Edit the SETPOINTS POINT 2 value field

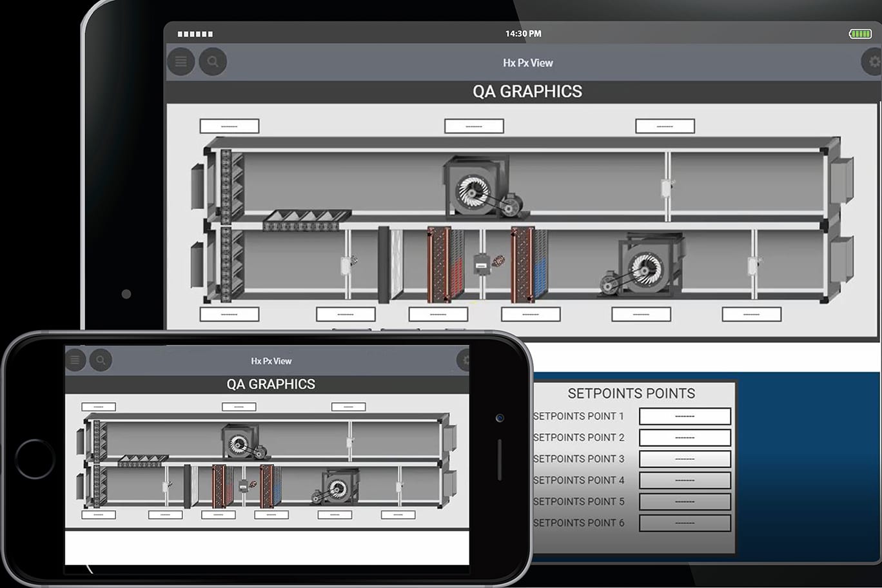(x=685, y=438)
